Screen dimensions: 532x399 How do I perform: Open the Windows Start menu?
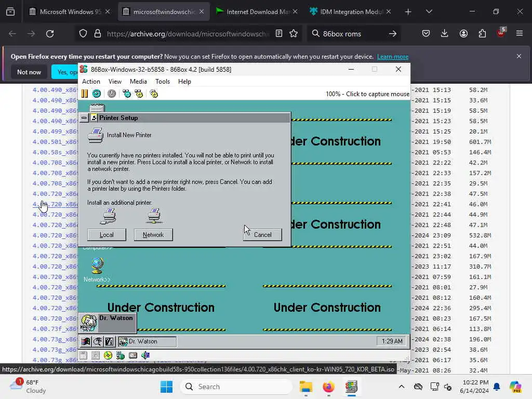coord(166,387)
